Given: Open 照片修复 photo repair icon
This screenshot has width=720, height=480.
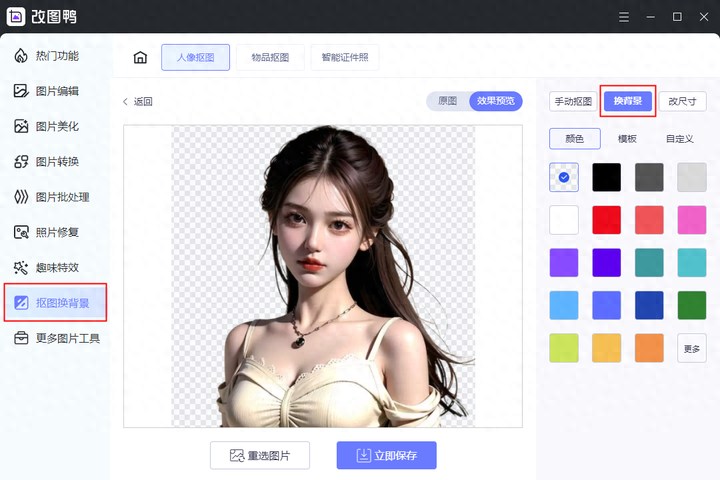Looking at the screenshot, I should pyautogui.click(x=21, y=232).
